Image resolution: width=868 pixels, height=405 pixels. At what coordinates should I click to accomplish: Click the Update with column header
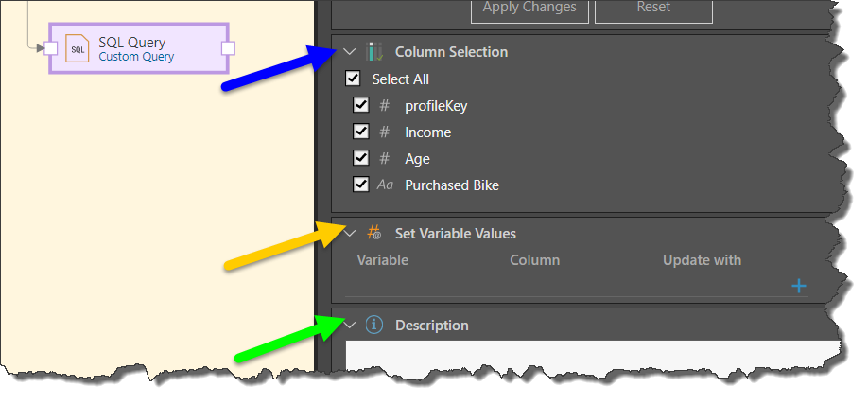pos(702,260)
